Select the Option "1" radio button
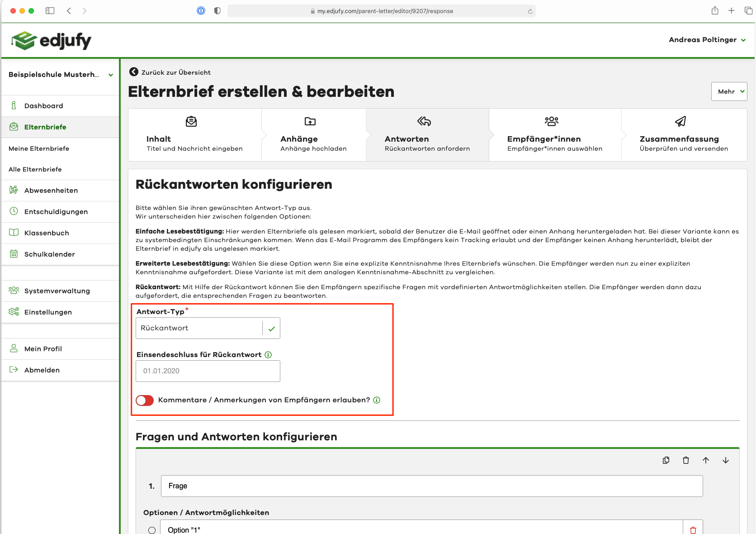The image size is (756, 534). pos(152,530)
